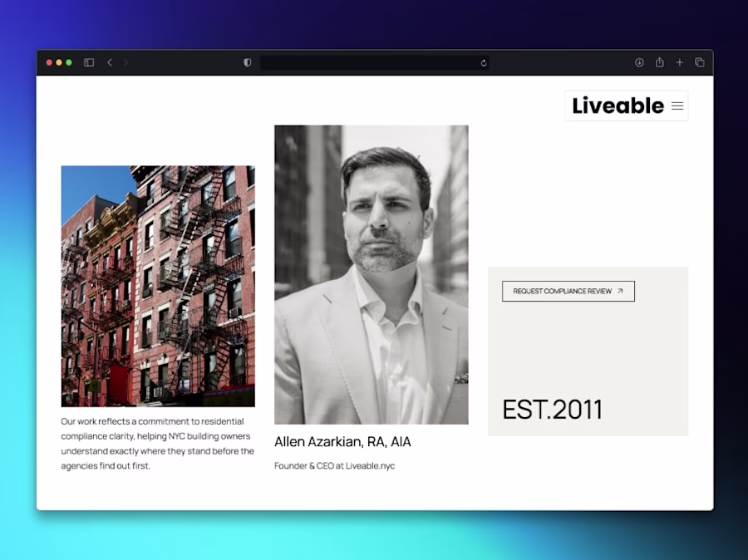This screenshot has height=560, width=748.
Task: Go back with the left arrow
Action: pos(110,62)
